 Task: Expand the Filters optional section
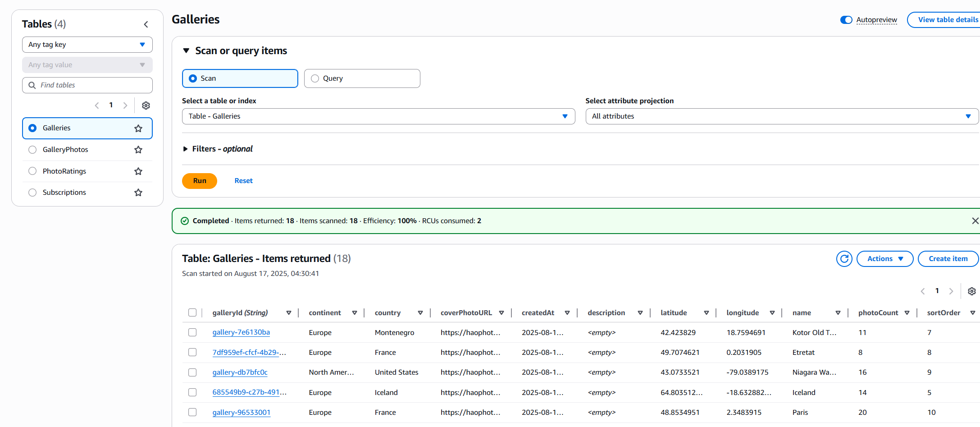coord(185,149)
